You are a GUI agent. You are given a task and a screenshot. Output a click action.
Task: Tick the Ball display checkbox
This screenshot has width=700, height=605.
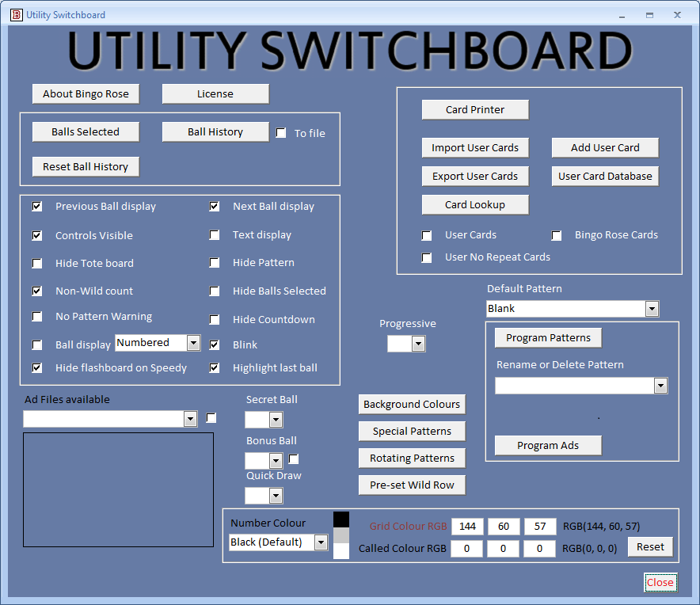[37, 344]
